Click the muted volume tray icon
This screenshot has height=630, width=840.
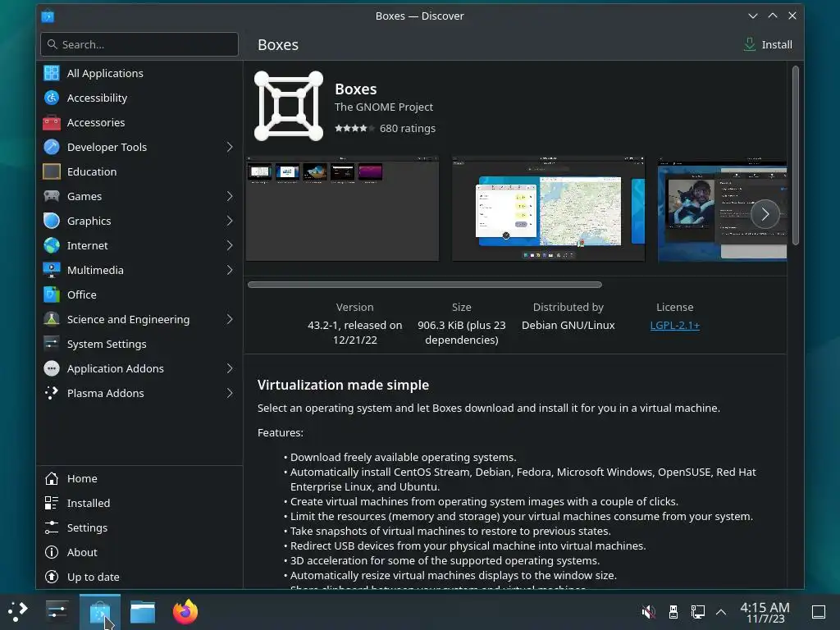tap(648, 611)
